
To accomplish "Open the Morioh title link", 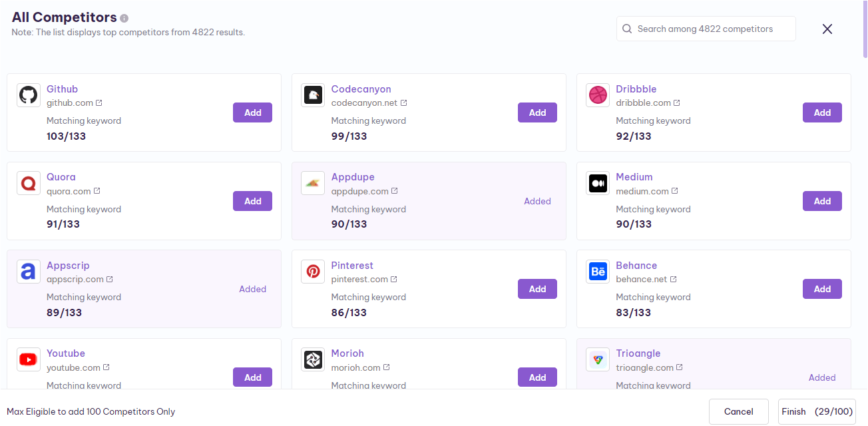I will click(347, 353).
